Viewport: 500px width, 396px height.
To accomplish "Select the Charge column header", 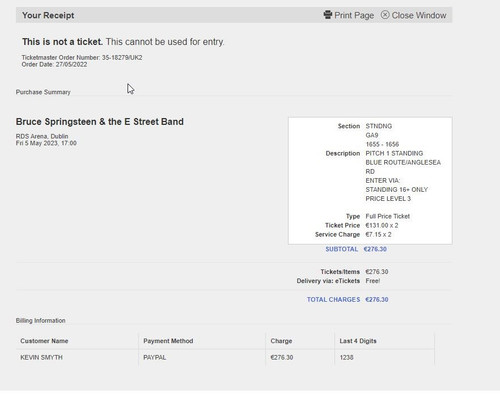I will [x=281, y=341].
